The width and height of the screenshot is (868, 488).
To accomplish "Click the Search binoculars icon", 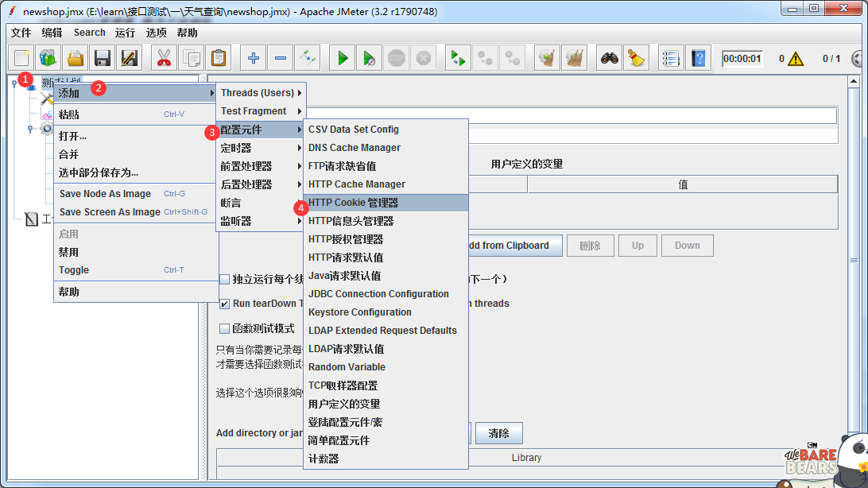I will [x=609, y=58].
